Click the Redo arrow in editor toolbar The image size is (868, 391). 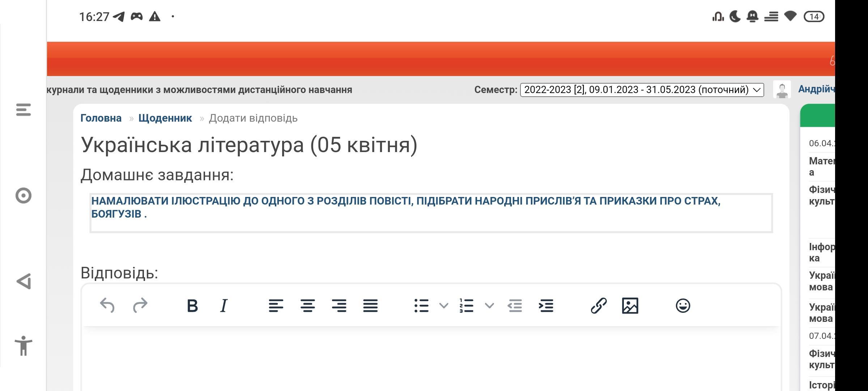(140, 306)
